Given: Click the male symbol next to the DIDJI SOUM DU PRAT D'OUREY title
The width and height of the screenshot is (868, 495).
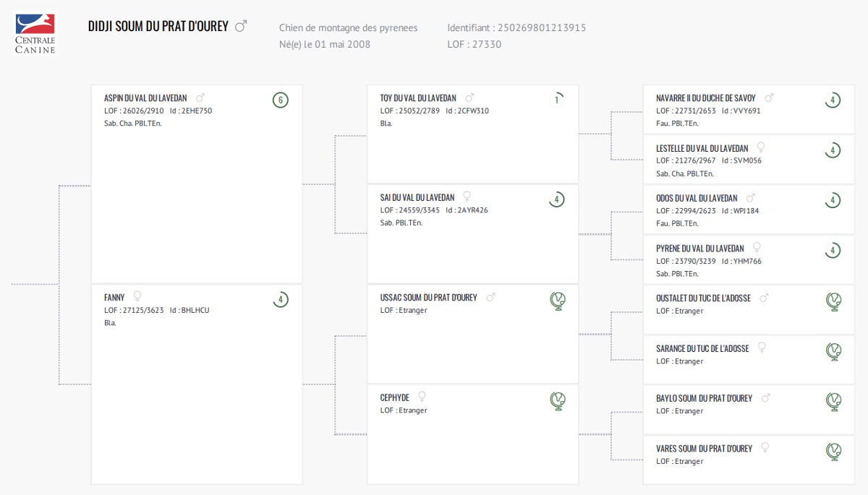Looking at the screenshot, I should pos(241,26).
